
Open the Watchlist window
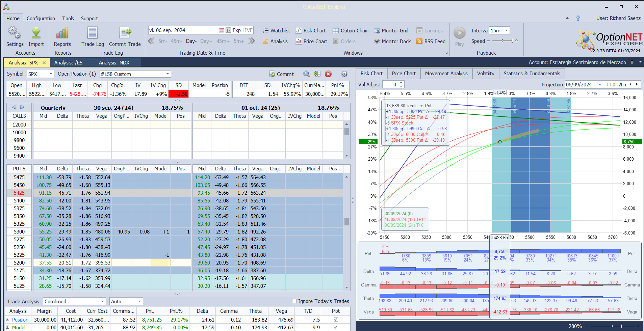276,30
